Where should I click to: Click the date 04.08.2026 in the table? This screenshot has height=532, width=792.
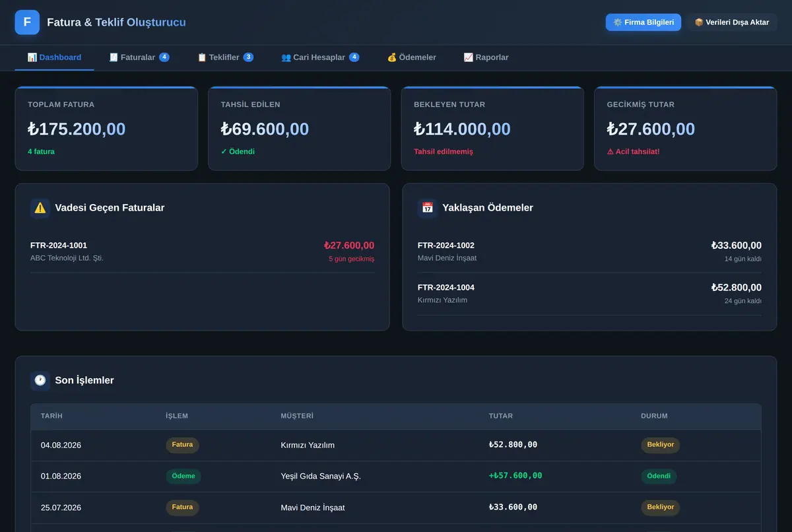(61, 446)
